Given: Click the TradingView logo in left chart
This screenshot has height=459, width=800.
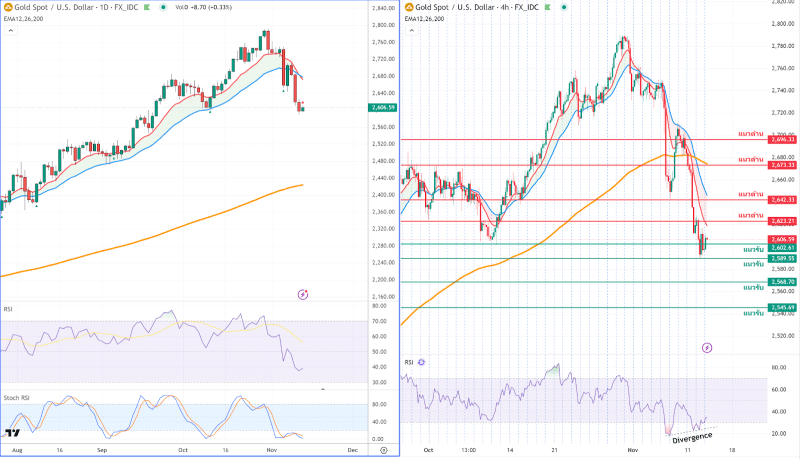Looking at the screenshot, I should pos(13,434).
